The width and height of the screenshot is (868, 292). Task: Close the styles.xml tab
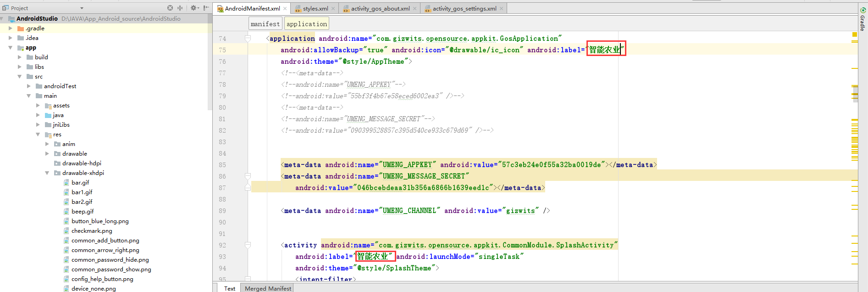[333, 8]
